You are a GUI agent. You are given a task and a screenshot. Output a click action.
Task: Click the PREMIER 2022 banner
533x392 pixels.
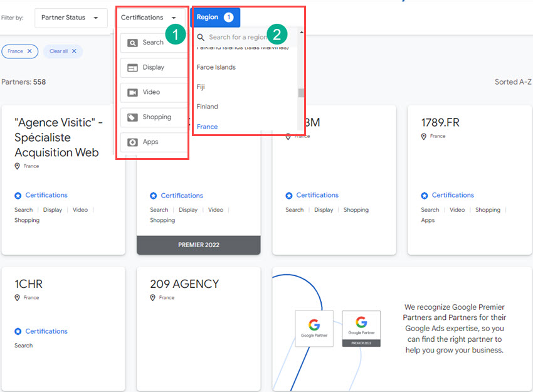tap(199, 245)
